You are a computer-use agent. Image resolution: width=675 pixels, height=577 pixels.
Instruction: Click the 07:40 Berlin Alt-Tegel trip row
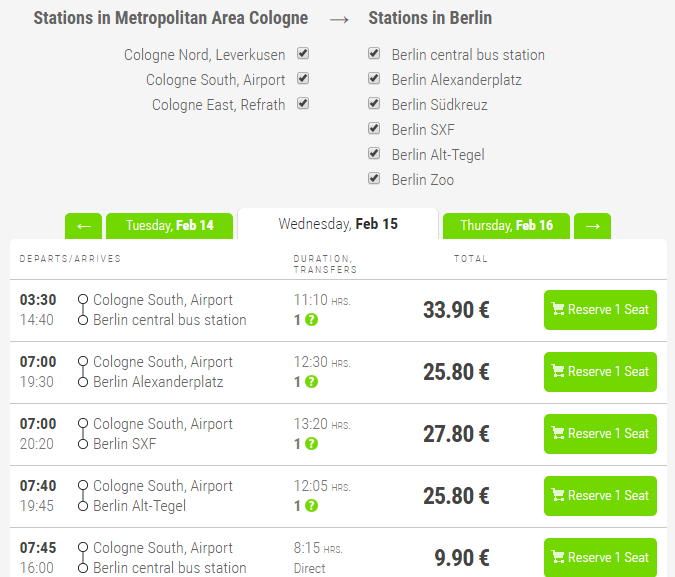200,496
